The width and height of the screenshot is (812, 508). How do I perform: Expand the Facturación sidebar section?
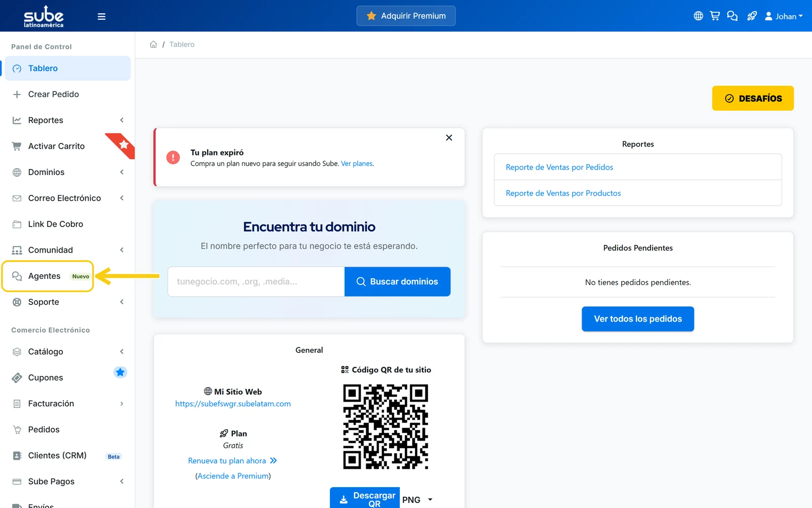point(67,403)
